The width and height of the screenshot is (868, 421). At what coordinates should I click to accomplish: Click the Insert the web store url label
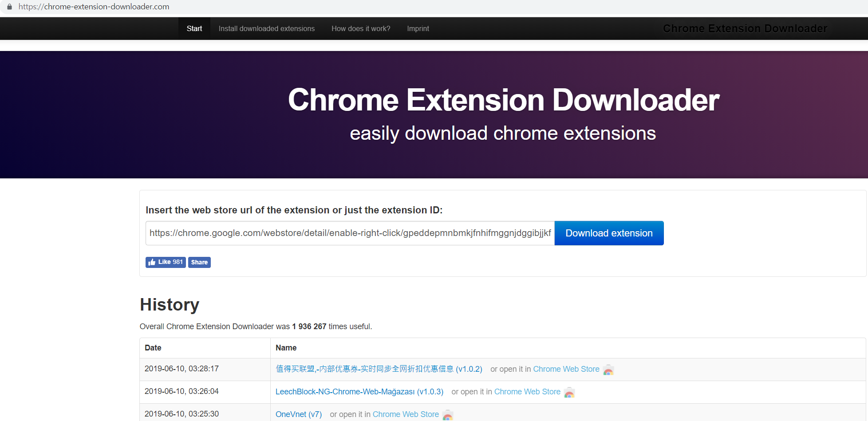(x=294, y=210)
